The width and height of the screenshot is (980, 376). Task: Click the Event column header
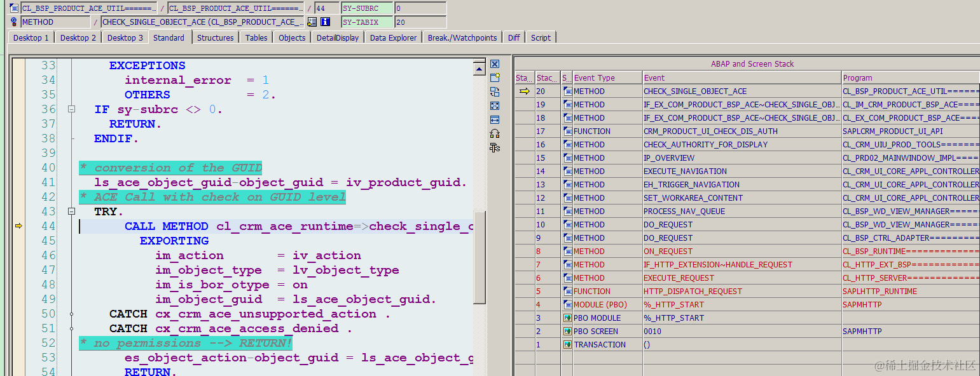(742, 77)
